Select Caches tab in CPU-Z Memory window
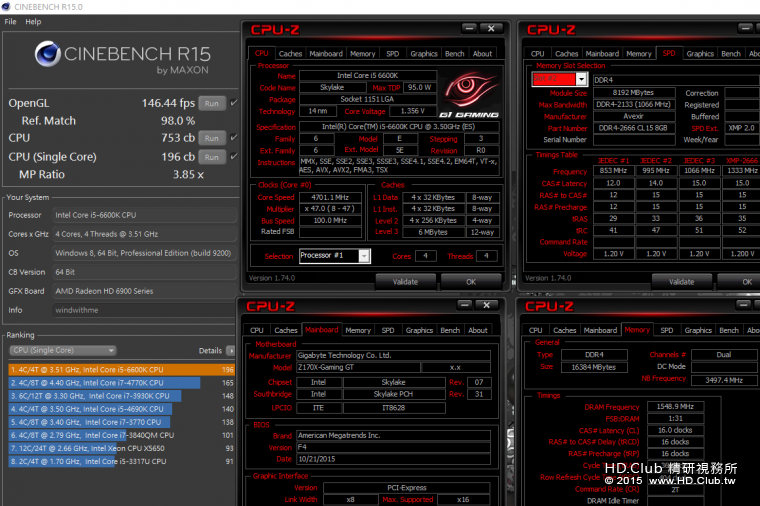This screenshot has height=506, width=760. 565,330
